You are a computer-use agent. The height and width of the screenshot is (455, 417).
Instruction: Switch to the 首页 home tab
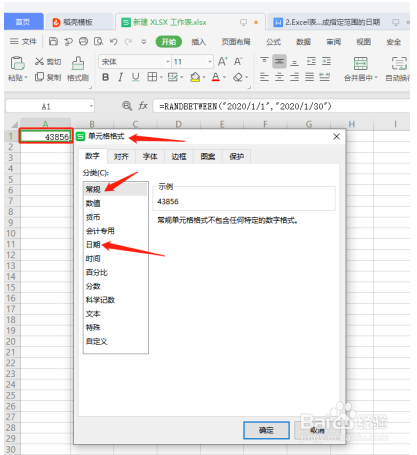tap(23, 22)
